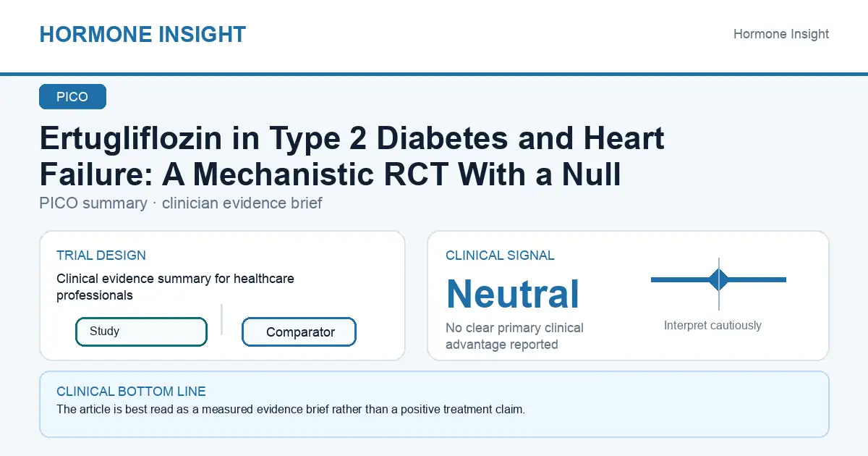Click the vertical reference line above the diamond
The width and height of the screenshot is (868, 456).
pos(719,263)
